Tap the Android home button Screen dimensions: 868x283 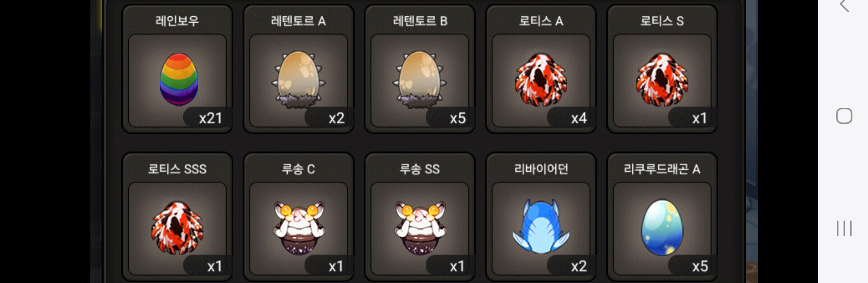(844, 116)
